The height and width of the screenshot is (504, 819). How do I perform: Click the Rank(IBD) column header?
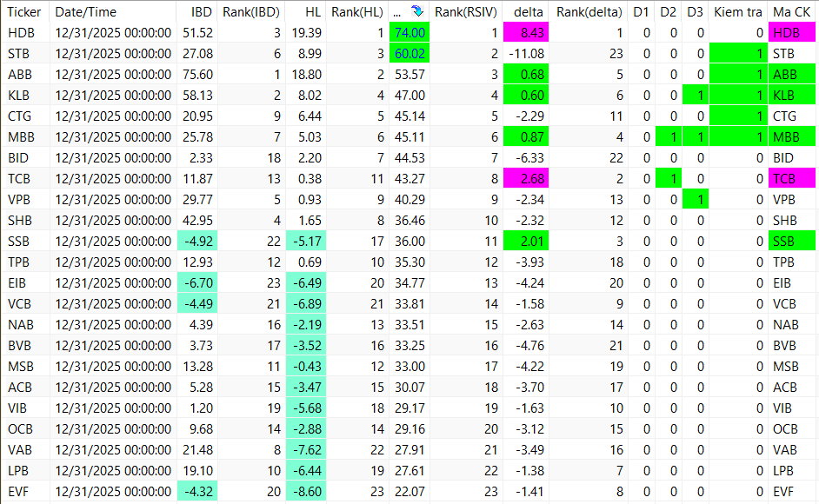(x=250, y=11)
